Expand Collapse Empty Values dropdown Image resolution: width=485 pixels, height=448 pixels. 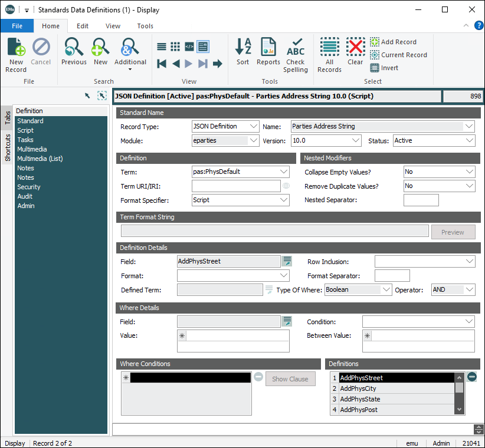pyautogui.click(x=469, y=172)
